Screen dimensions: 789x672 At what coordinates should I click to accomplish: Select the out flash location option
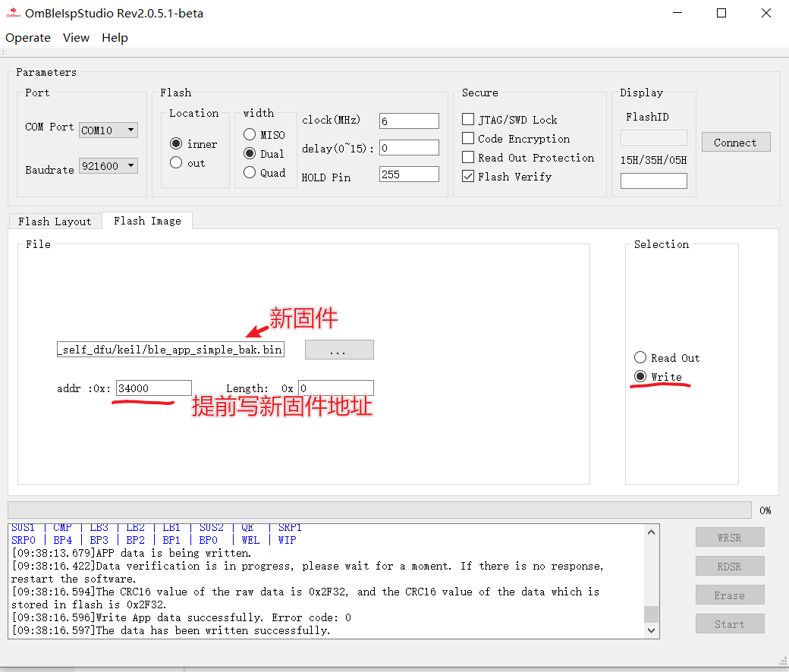click(x=176, y=163)
